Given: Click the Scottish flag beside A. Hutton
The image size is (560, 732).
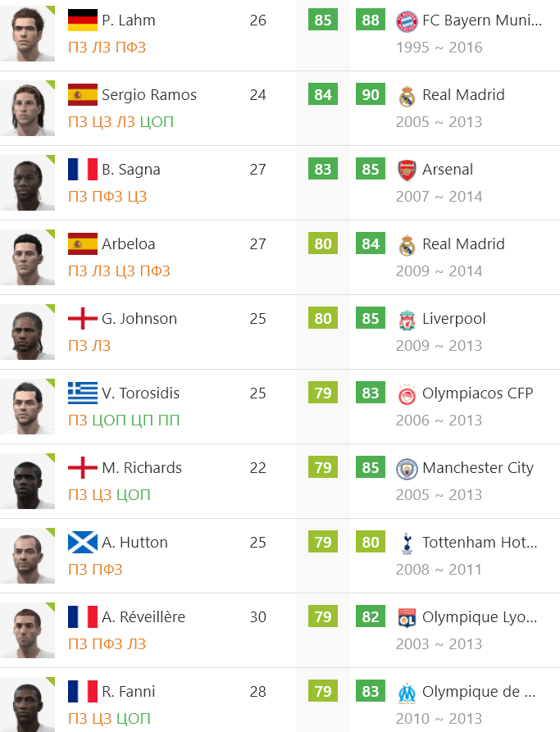Looking at the screenshot, I should (83, 542).
